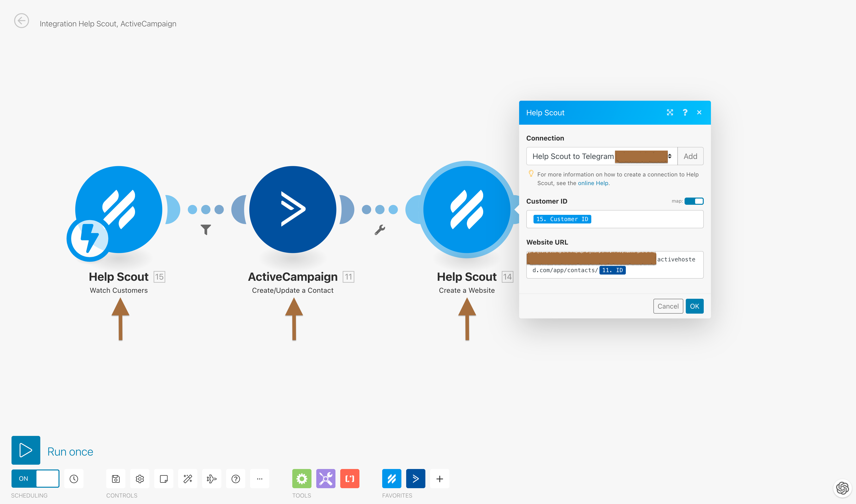Open the purple Tools icon
Image resolution: width=856 pixels, height=504 pixels.
point(326,479)
